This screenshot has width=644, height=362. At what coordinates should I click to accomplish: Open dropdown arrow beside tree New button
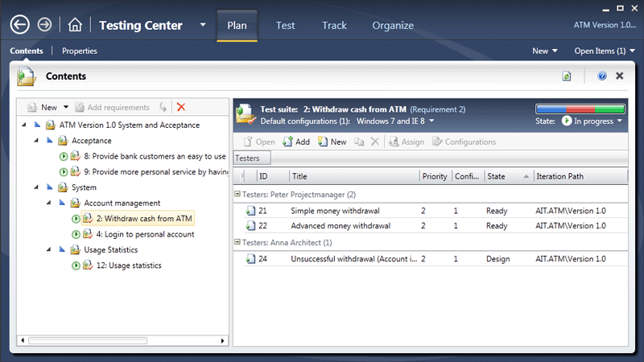[x=66, y=107]
